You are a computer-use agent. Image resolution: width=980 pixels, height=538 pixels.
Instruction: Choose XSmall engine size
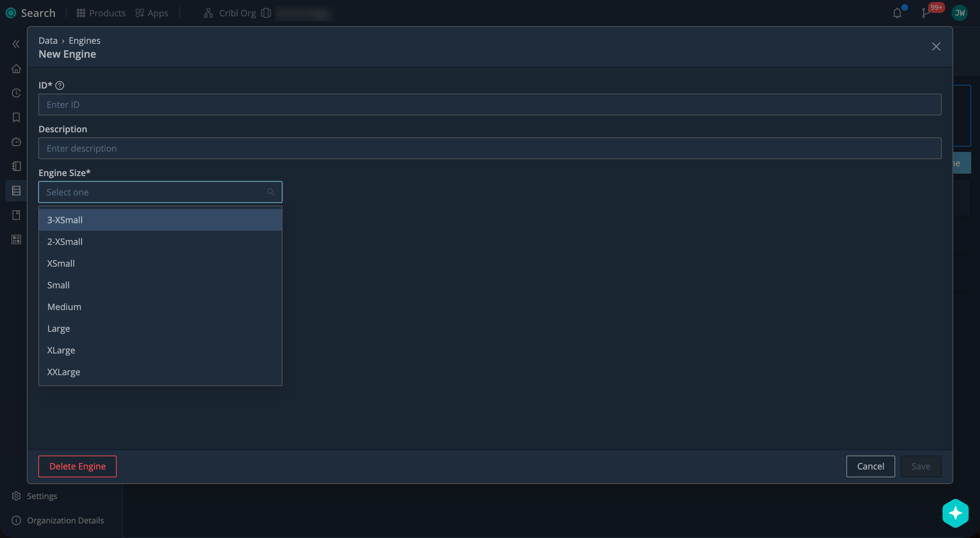(160, 263)
